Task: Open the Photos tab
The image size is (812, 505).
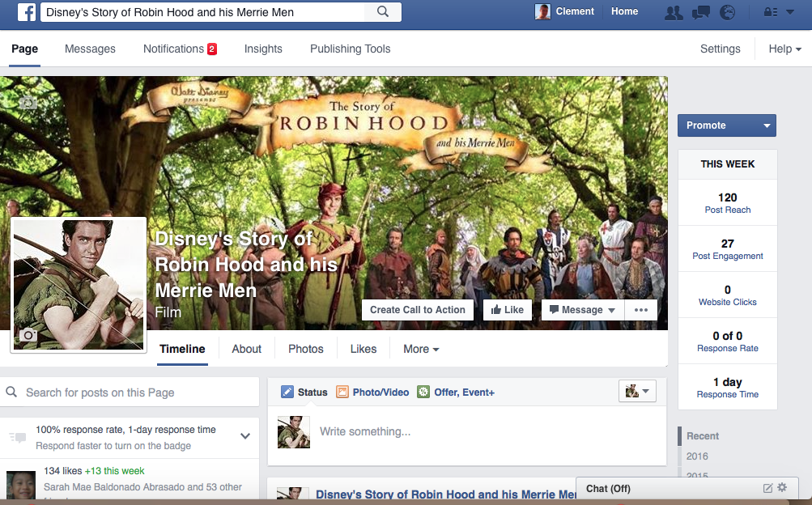Action: [x=305, y=350]
